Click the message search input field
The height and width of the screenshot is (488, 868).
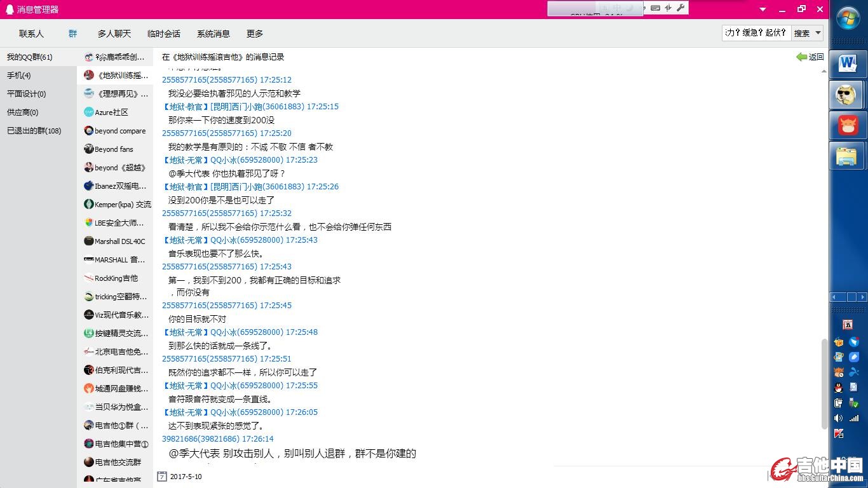pyautogui.click(x=756, y=33)
